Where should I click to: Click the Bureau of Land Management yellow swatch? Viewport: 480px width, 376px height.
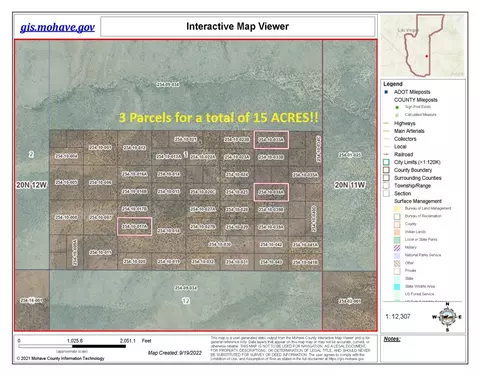[397, 209]
